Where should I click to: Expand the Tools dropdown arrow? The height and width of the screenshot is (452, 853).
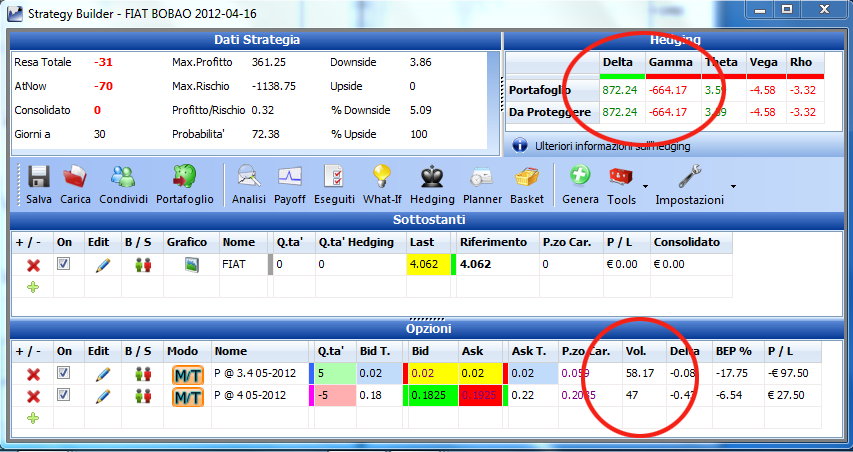tap(645, 187)
